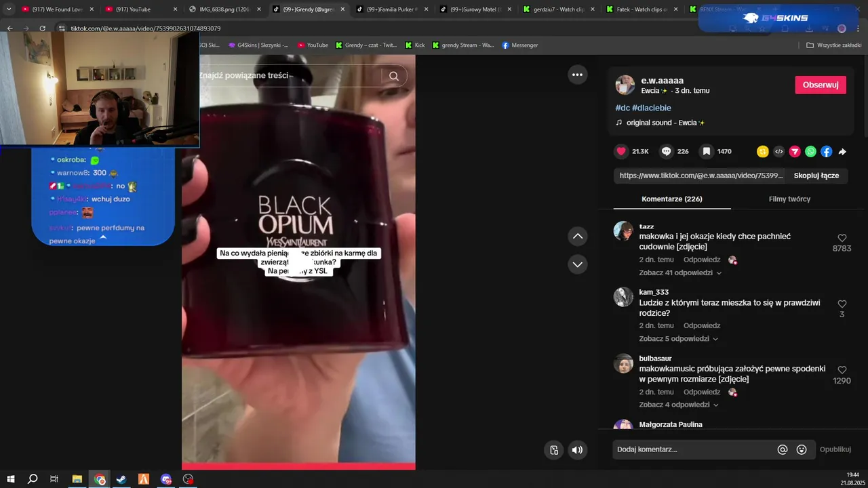Like kam_333's comment with the heart

[842, 304]
